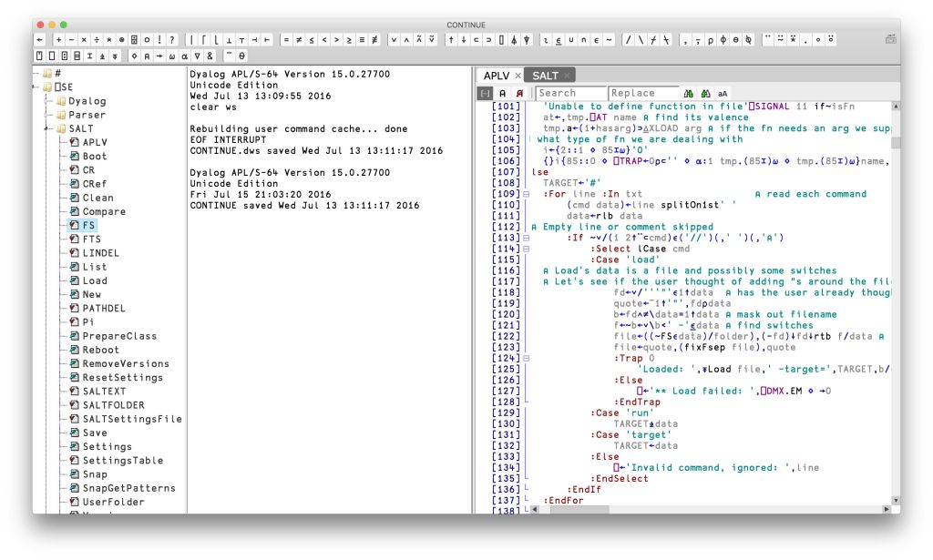Insert the ceiling ⌈ glyph
Viewport: 933px width, 560px height.
pos(203,40)
